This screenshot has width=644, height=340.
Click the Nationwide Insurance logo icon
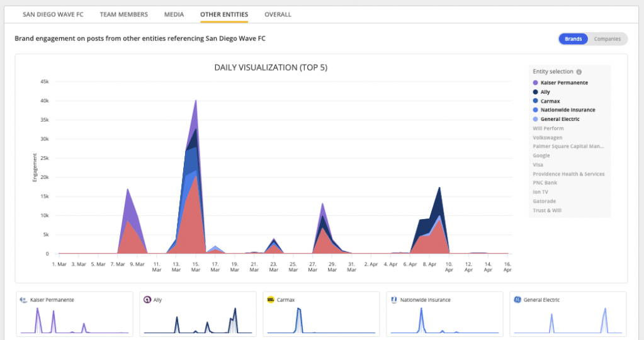[394, 300]
